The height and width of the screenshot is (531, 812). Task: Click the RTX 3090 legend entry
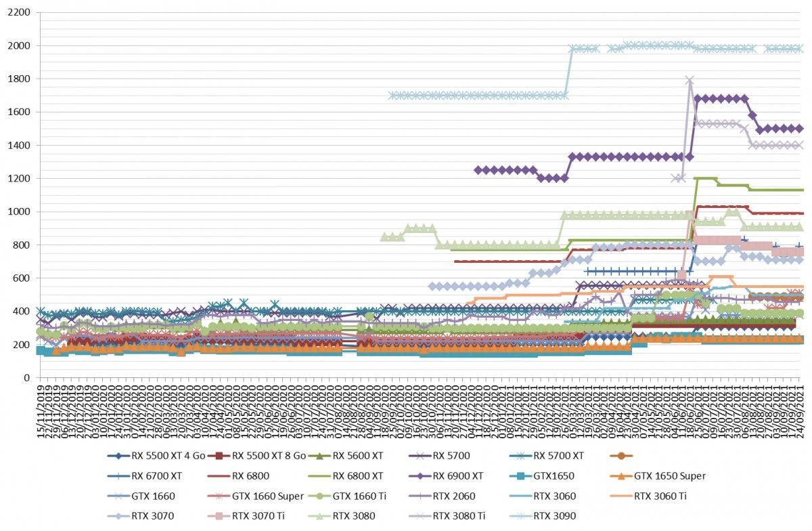click(543, 516)
